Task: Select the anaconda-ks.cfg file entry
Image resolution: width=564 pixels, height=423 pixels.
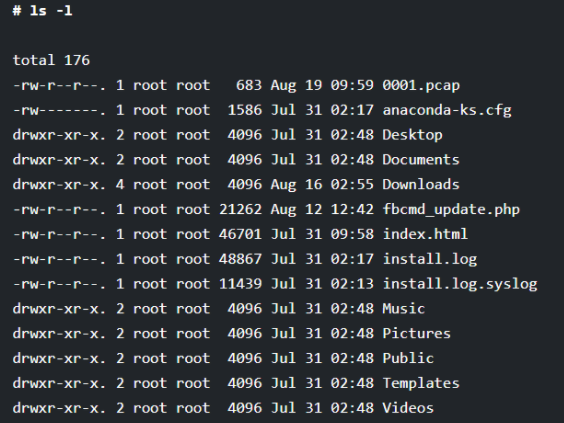Action: pyautogui.click(x=447, y=110)
